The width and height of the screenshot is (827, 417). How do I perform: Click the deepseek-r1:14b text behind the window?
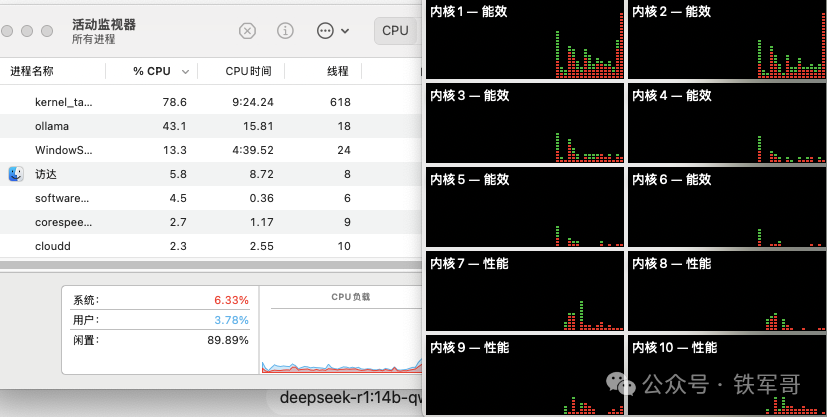[x=351, y=397]
